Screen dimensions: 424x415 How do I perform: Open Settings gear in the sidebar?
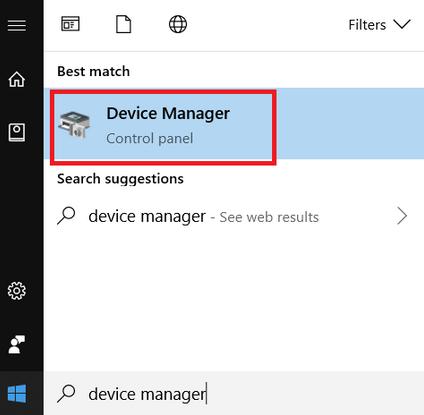click(17, 291)
